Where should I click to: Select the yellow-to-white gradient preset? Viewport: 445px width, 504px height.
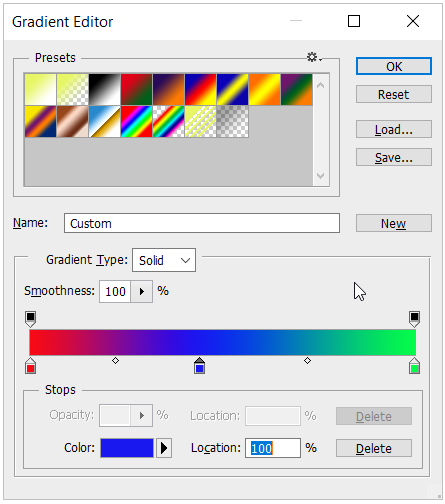click(40, 89)
